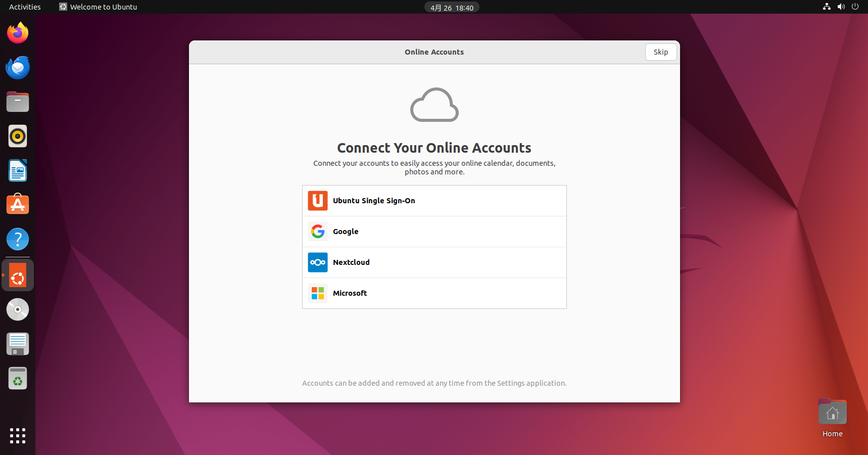
Task: Open the Help question mark icon
Action: tap(18, 239)
